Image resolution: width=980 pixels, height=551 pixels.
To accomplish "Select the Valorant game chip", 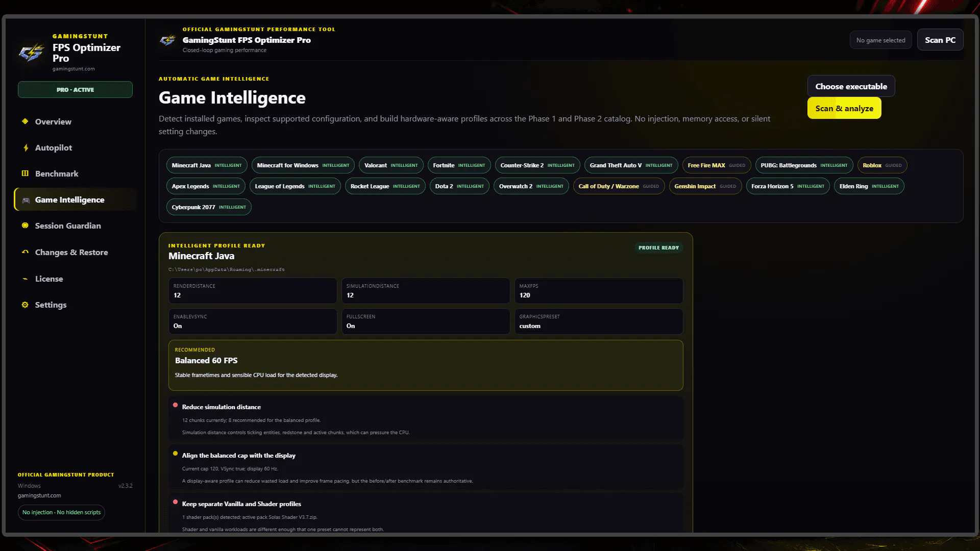I will [391, 165].
